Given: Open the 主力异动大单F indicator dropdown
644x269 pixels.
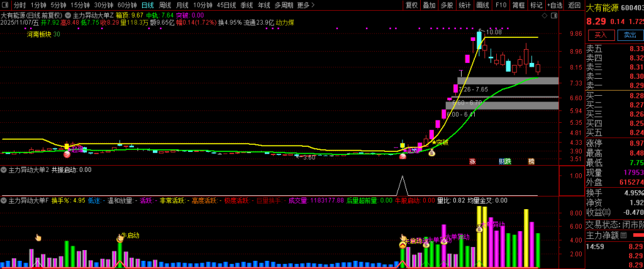Looking at the screenshot, I should coord(4,200).
